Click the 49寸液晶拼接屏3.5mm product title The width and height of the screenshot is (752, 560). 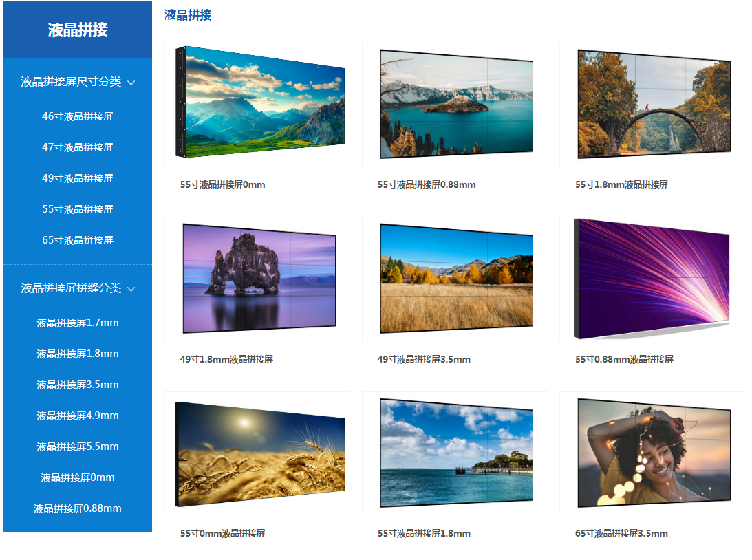tap(424, 359)
